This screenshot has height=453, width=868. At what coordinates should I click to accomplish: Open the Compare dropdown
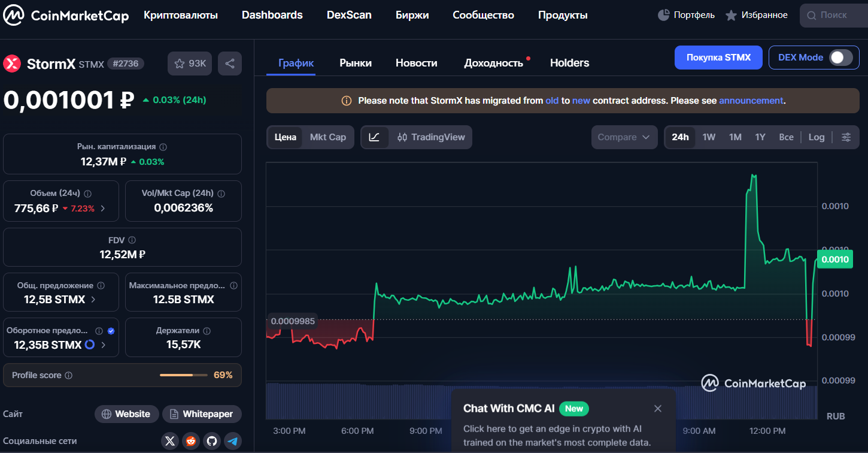click(624, 137)
